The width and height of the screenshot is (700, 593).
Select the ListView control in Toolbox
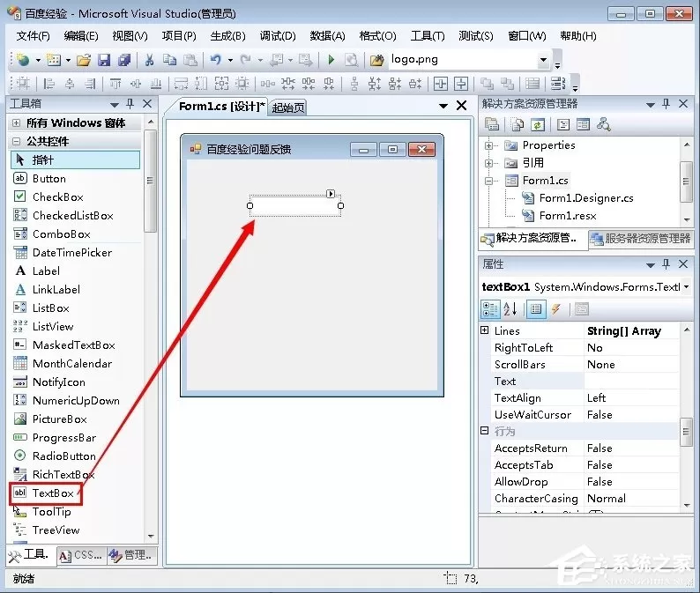[x=75, y=326]
